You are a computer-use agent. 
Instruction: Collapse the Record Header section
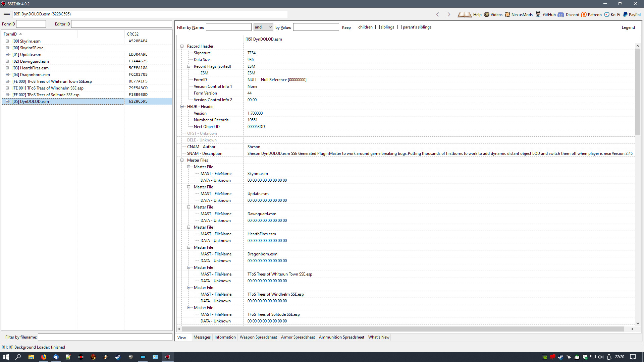182,46
